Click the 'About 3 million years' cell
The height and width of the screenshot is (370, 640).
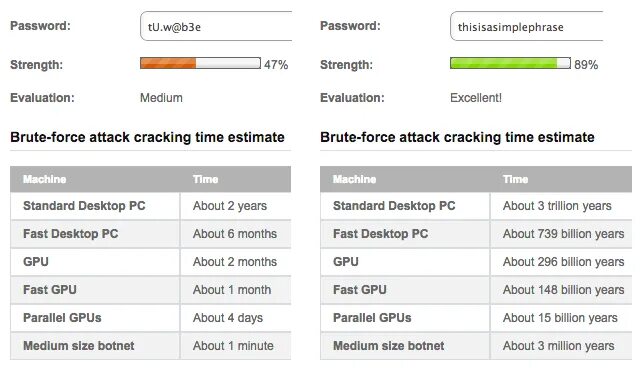coord(561,346)
